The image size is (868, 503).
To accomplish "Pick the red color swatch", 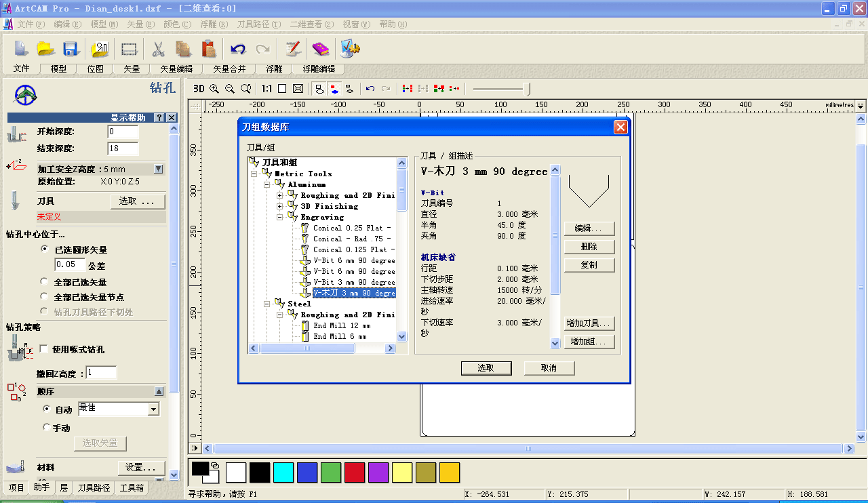I will 355,472.
